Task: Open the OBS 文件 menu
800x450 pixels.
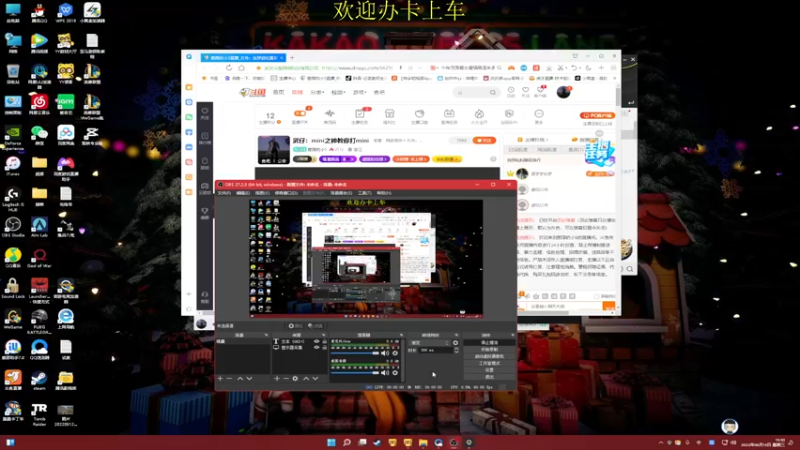Action: [x=224, y=193]
